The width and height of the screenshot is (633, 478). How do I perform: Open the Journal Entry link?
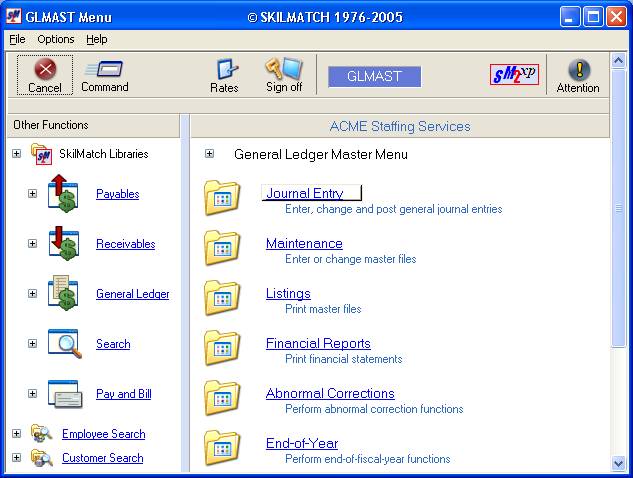[x=305, y=193]
